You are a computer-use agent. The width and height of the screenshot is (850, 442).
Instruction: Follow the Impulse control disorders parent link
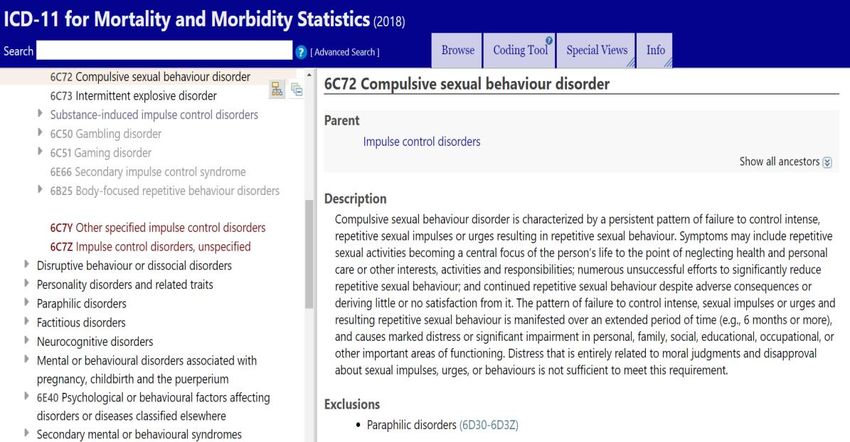[x=422, y=142]
